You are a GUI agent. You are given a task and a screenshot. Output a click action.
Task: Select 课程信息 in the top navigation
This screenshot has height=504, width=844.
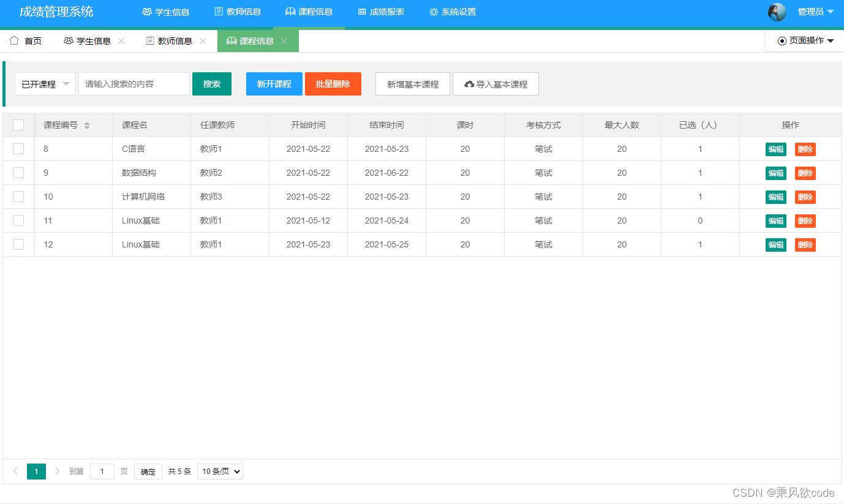[309, 12]
